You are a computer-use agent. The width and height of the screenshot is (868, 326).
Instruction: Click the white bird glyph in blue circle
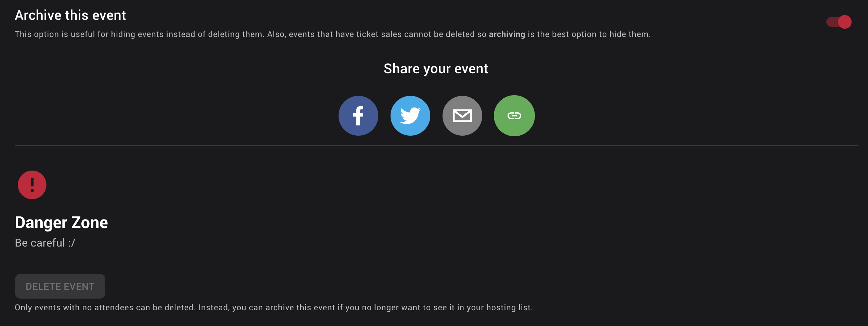click(410, 116)
